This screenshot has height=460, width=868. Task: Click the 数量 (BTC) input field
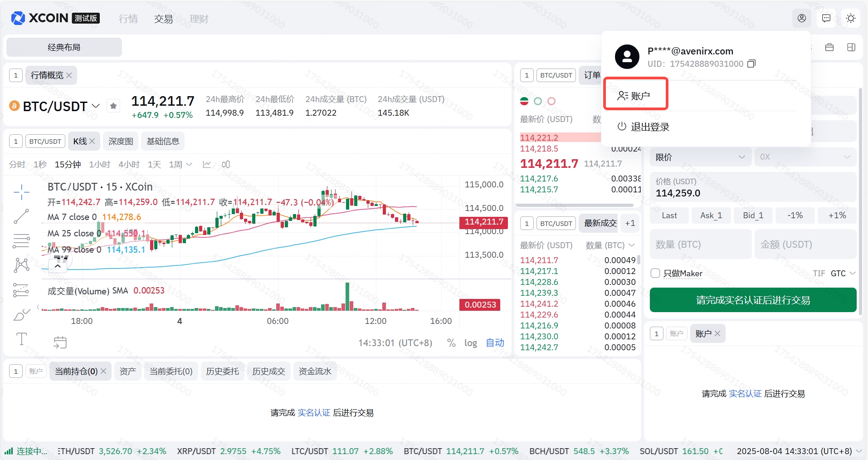[x=700, y=245]
